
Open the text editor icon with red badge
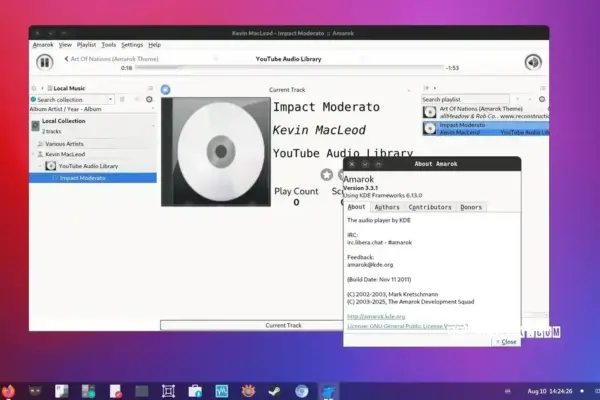tap(115, 391)
